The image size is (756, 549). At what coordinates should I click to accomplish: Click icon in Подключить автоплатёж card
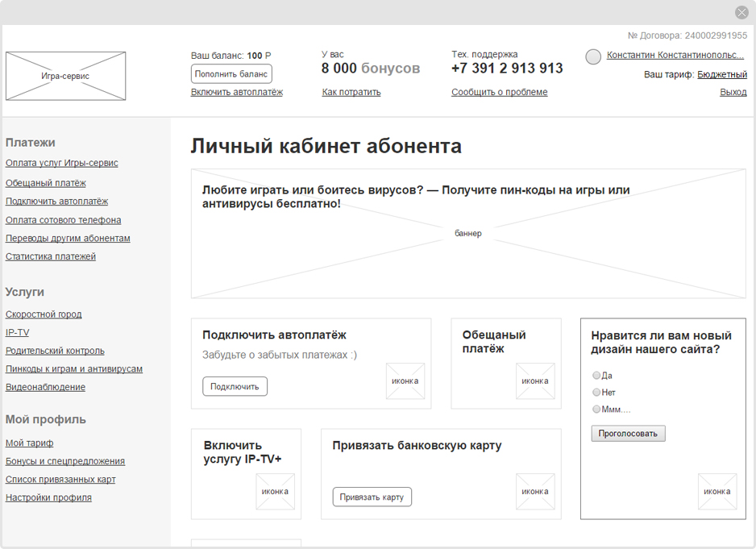[x=405, y=381]
